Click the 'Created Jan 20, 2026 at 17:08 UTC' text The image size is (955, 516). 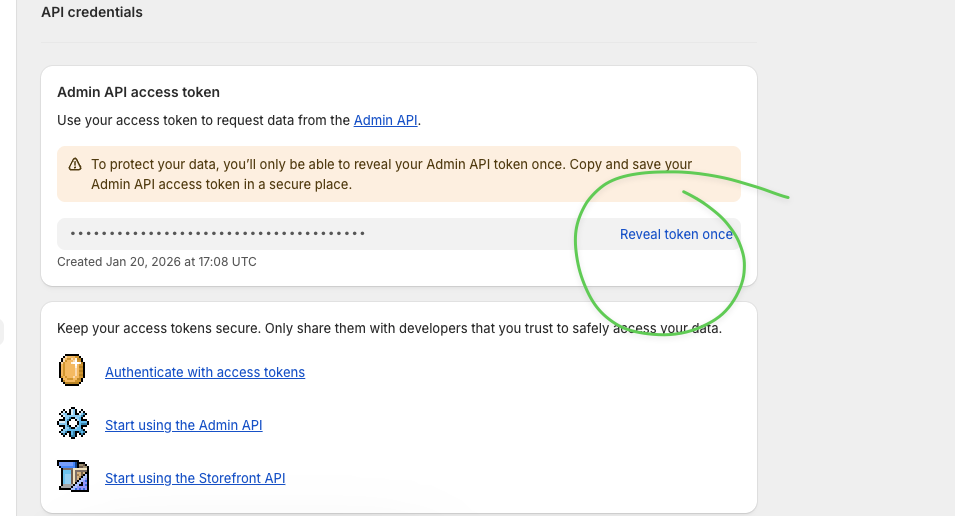pos(157,262)
